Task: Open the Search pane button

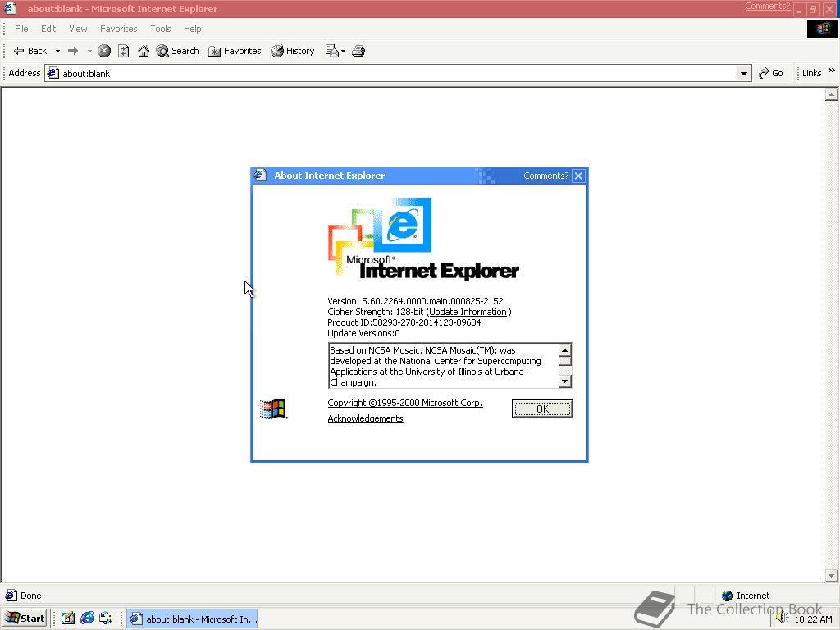Action: (177, 51)
